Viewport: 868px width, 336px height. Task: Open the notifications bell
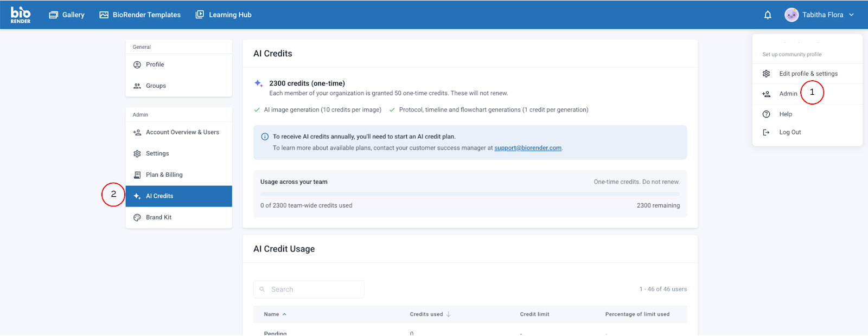pyautogui.click(x=768, y=15)
